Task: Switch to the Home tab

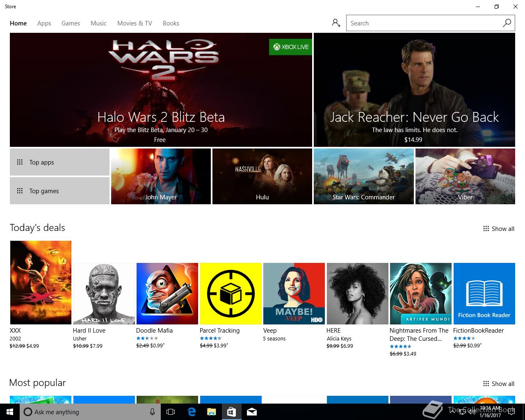Action: tap(18, 23)
